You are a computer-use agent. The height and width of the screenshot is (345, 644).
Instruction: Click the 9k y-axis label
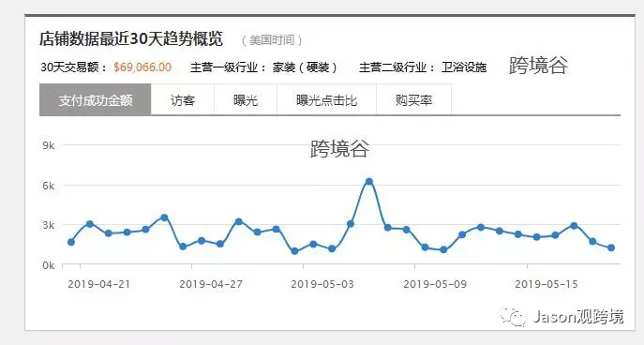pos(49,146)
